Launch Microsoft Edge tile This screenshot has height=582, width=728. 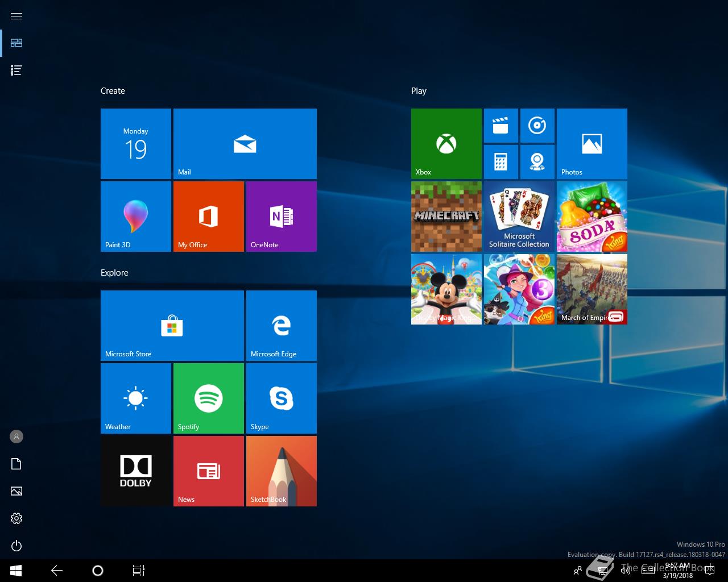[282, 326]
